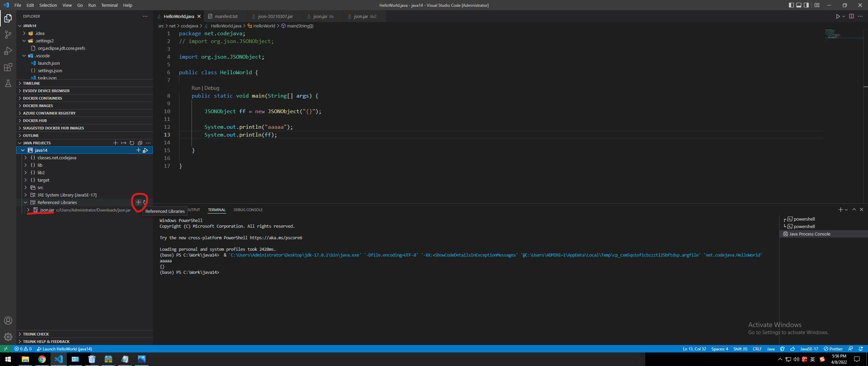Open the Go menu
This screenshot has height=366, width=868.
[80, 5]
